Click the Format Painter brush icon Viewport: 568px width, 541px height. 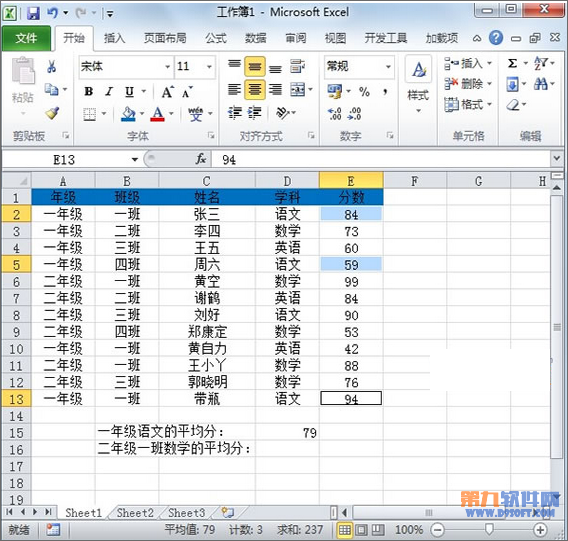point(52,113)
